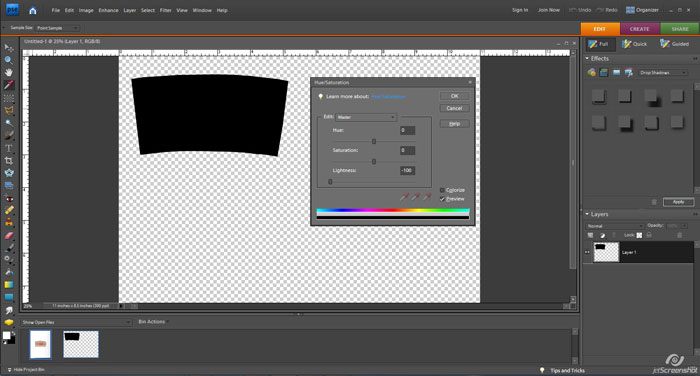The width and height of the screenshot is (700, 376).
Task: Select the Horizontal Type tool
Action: coord(8,148)
